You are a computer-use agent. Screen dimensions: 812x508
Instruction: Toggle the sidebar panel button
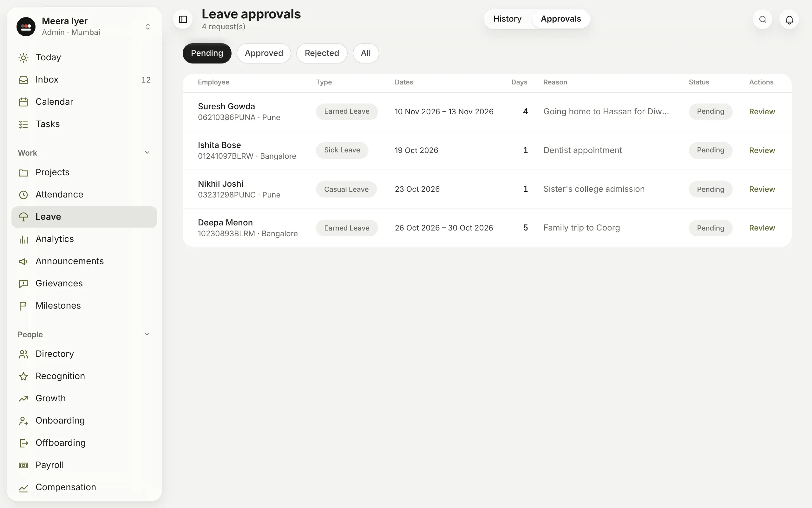pos(183,19)
